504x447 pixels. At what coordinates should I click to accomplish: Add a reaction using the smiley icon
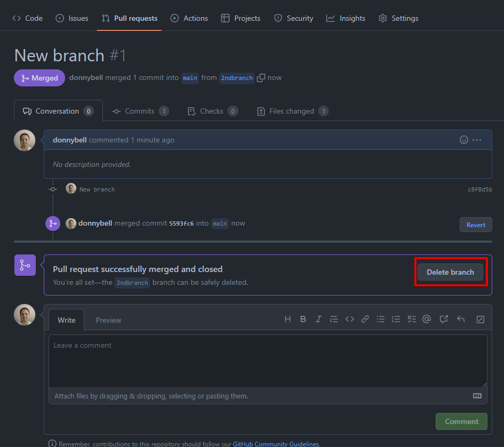(463, 140)
